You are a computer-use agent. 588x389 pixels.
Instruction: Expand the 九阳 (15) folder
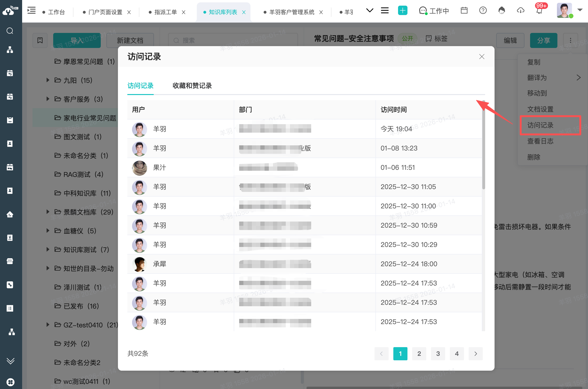(48, 80)
